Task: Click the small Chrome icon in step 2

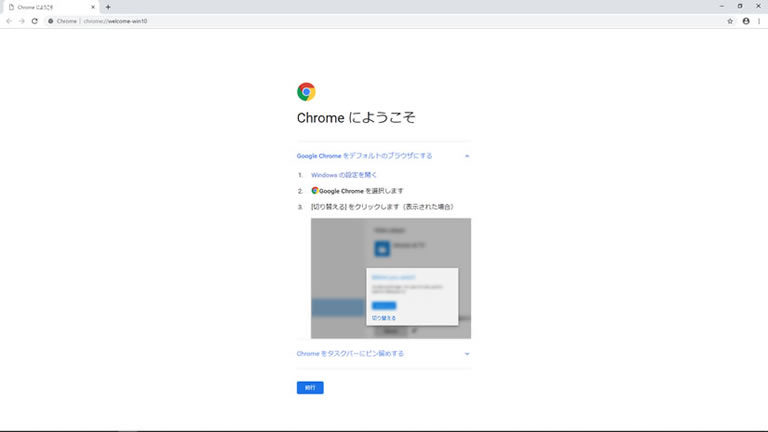Action: [315, 191]
